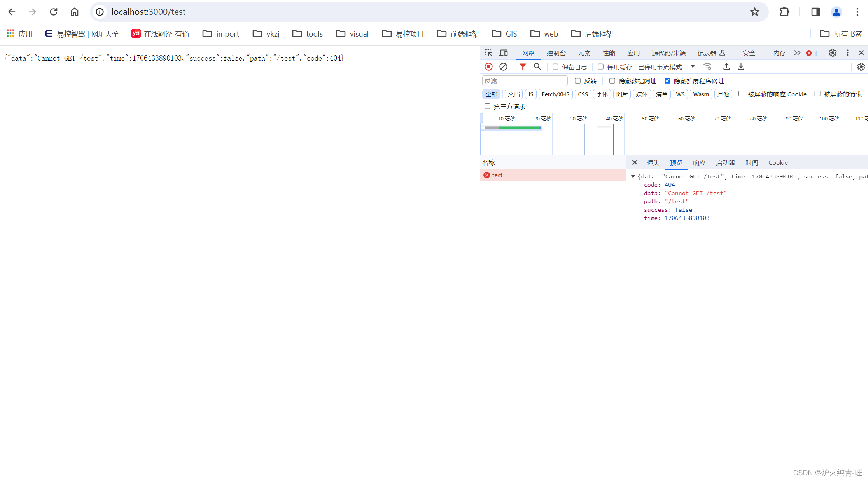Image resolution: width=868 pixels, height=480 pixels.
Task: Open 在线翻译_有道 bookmark
Action: (160, 34)
